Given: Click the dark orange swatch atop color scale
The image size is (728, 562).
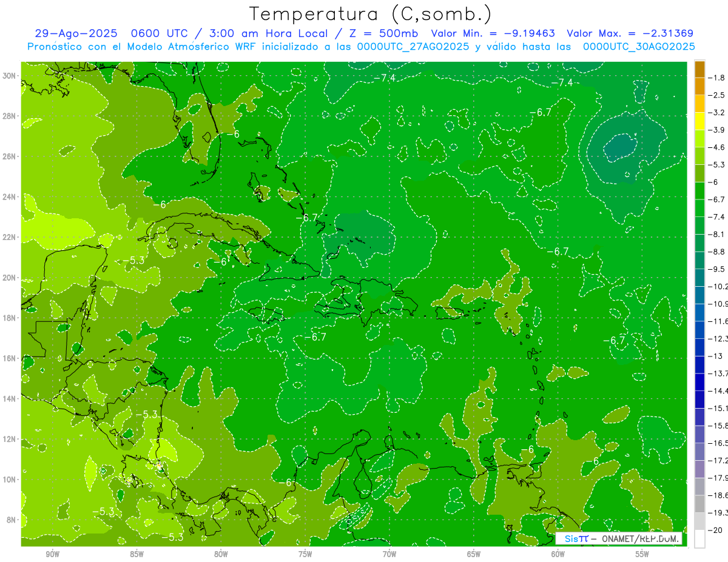Looking at the screenshot, I should (x=699, y=69).
